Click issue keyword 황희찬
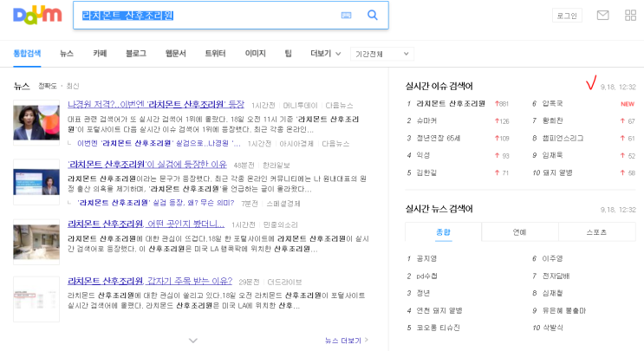This screenshot has width=644, height=351. pos(552,120)
